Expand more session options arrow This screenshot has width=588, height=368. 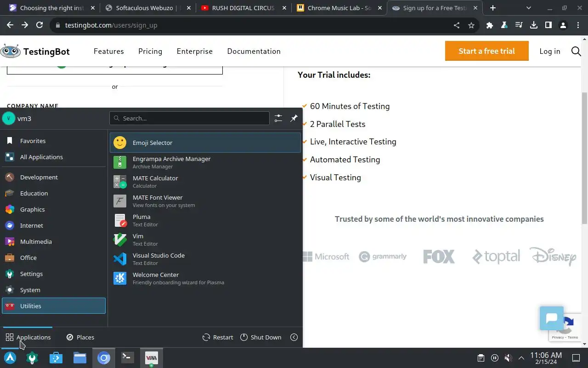294,337
